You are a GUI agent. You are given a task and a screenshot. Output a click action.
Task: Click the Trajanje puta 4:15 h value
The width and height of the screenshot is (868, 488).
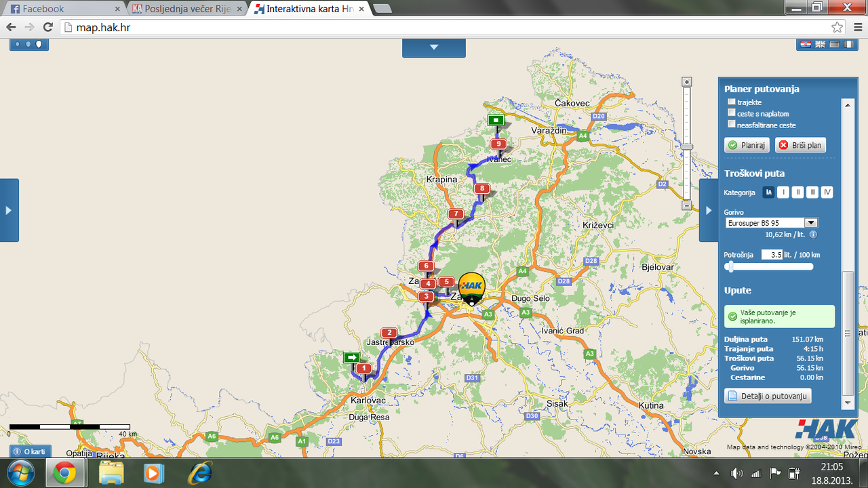coord(813,349)
